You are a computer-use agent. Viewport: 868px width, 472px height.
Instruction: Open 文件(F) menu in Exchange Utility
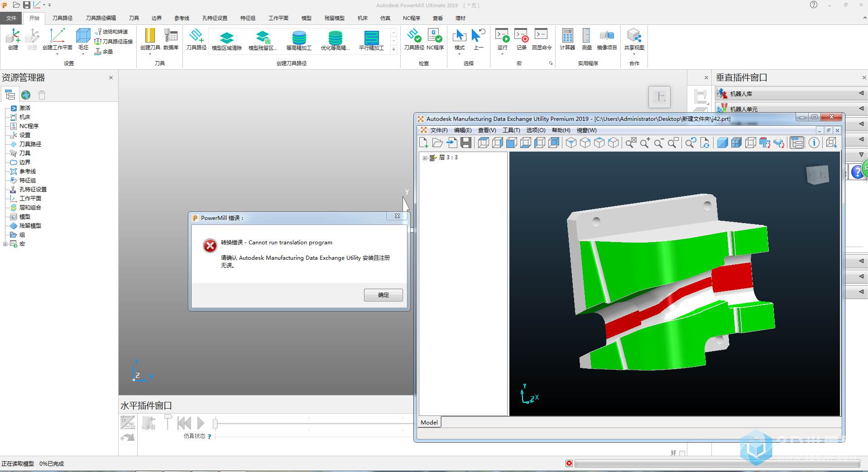click(x=439, y=130)
